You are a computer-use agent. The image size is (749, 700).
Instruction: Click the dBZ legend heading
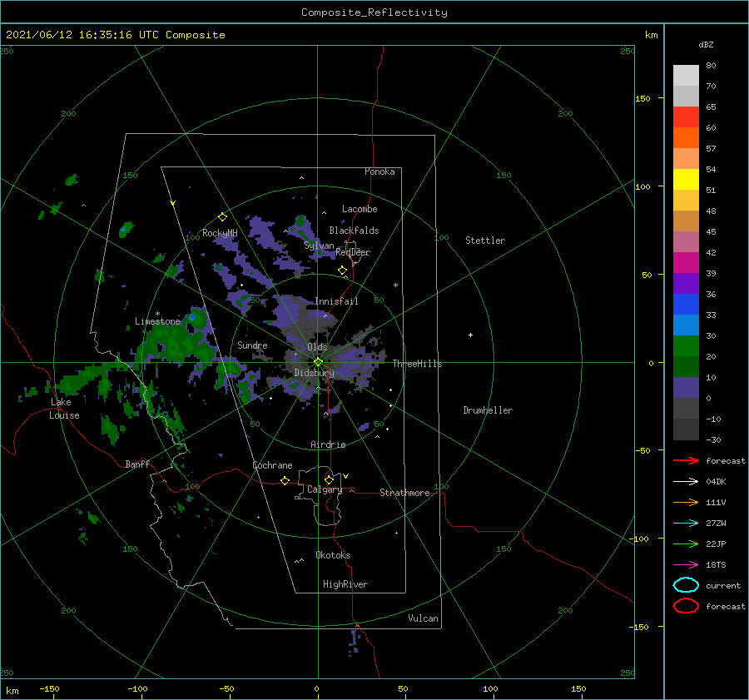706,44
